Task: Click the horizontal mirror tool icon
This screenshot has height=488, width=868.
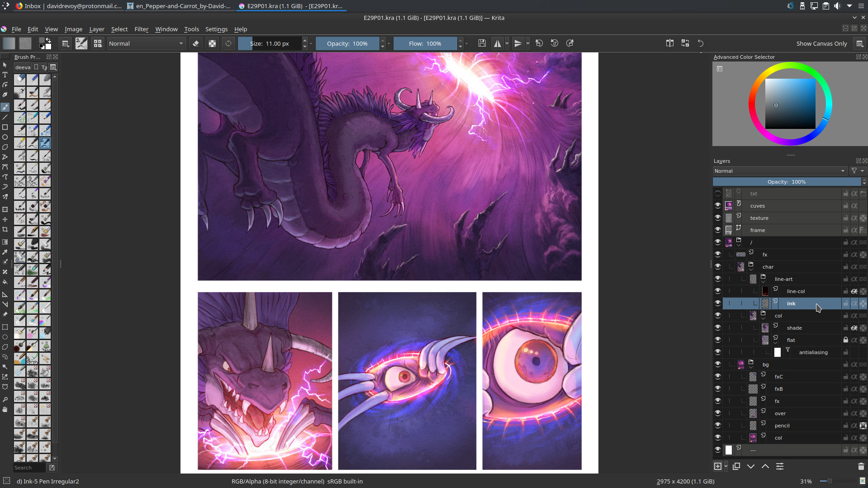Action: click(498, 43)
